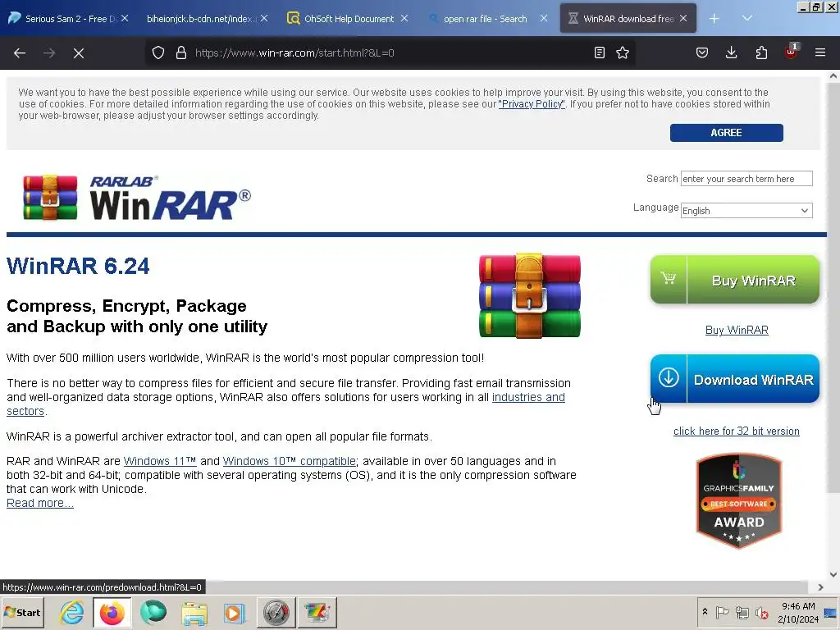840x630 pixels.
Task: Accept cookies with the AGREE button
Action: [x=727, y=133]
